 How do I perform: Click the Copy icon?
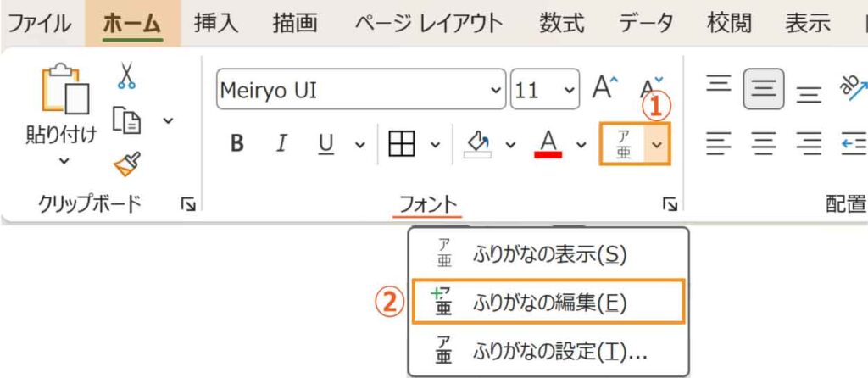pyautogui.click(x=127, y=120)
